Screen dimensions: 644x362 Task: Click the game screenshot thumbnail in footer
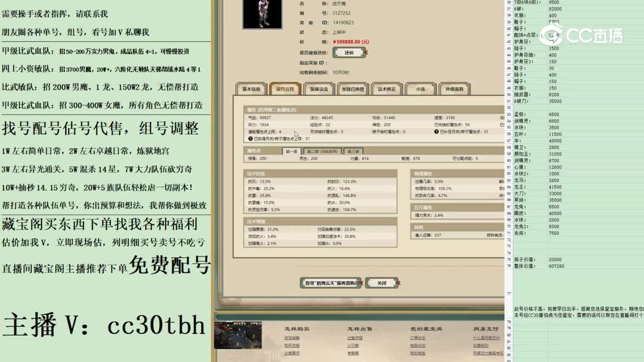pyautogui.click(x=237, y=335)
